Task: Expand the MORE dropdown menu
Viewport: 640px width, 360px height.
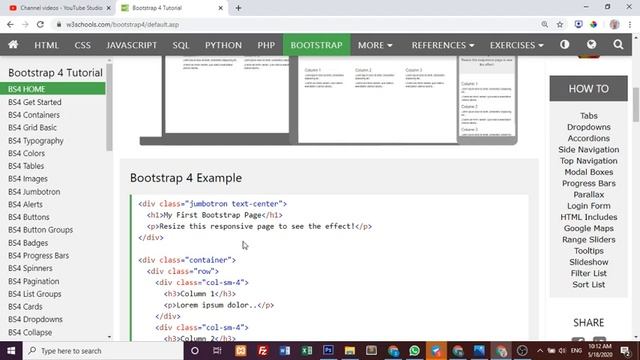Action: coord(375,45)
